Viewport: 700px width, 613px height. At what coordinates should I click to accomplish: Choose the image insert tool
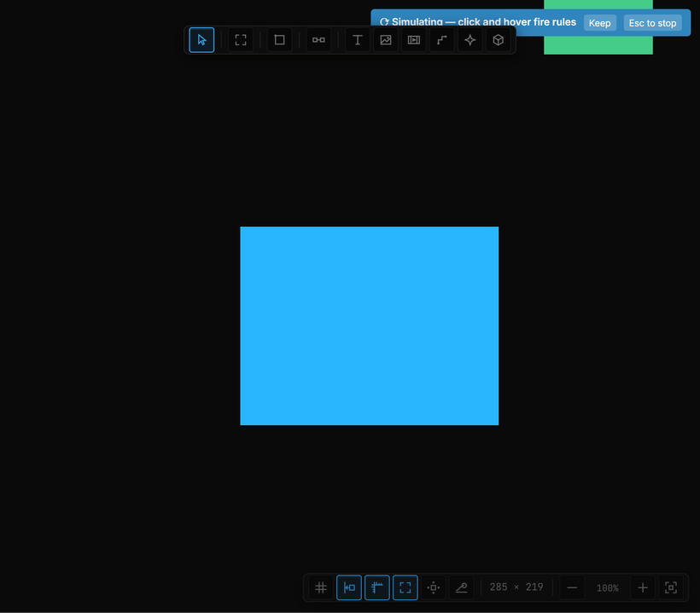pyautogui.click(x=386, y=40)
